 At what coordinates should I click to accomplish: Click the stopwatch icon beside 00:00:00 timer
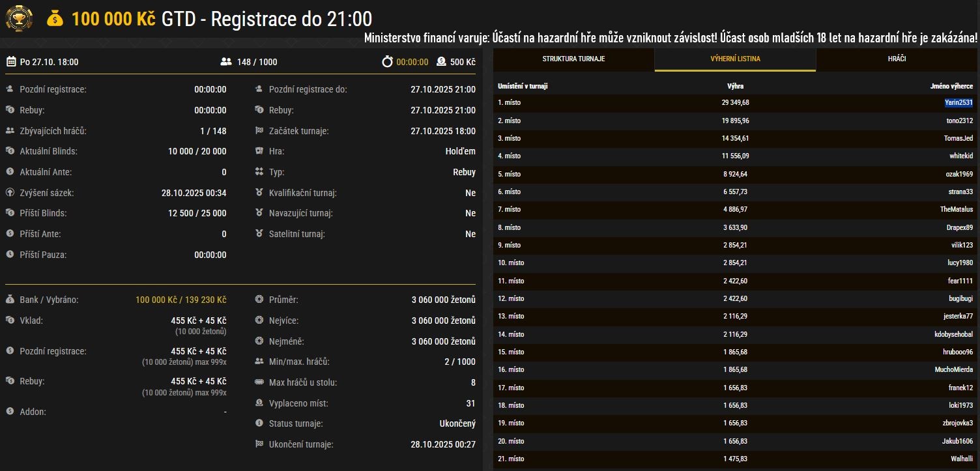point(388,62)
